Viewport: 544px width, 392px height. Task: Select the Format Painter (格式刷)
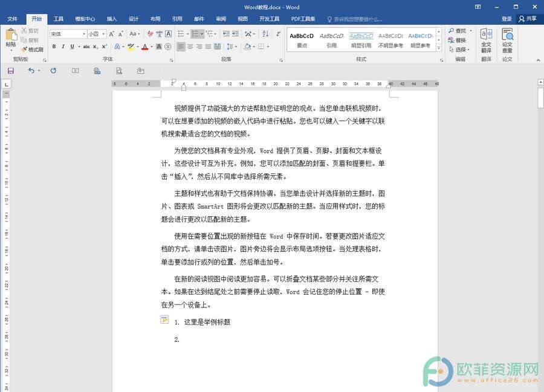32,50
